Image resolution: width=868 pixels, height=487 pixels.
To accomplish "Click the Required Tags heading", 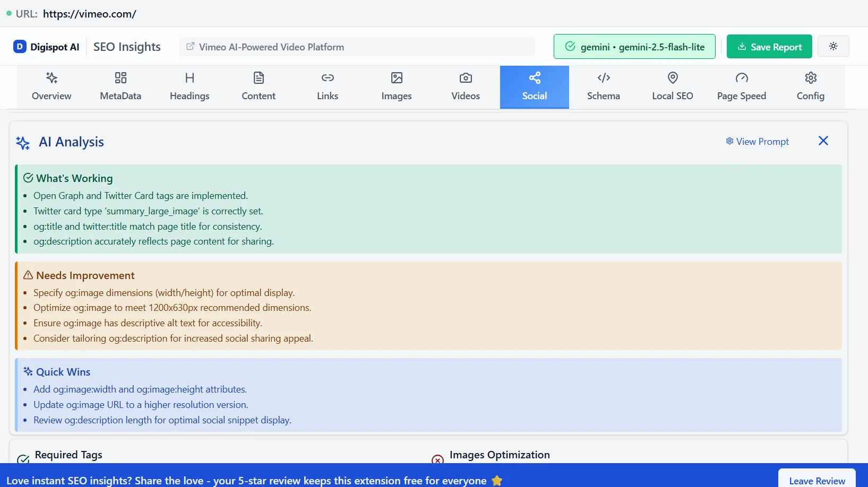I will coord(68,455).
